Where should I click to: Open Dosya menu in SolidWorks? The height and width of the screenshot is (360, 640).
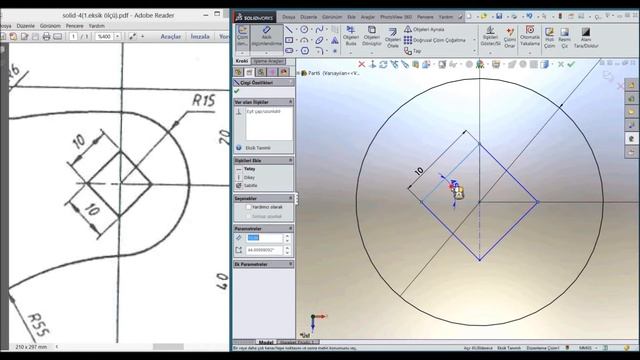289,17
